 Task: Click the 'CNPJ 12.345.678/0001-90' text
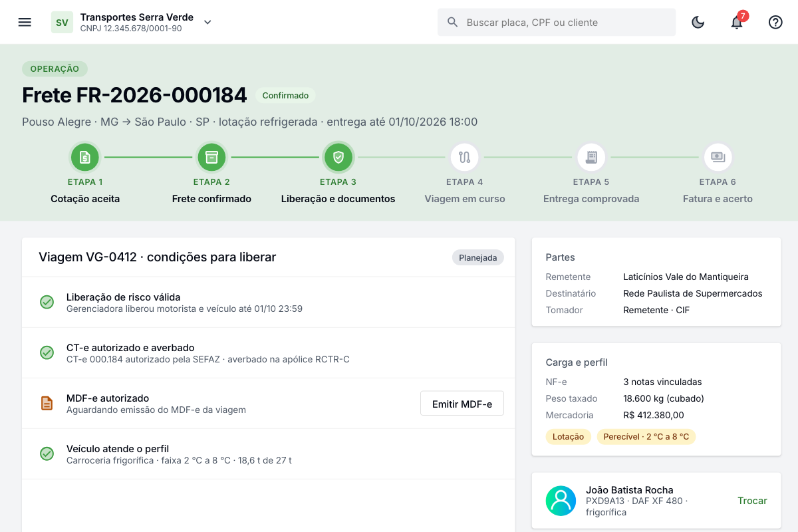[x=131, y=29]
